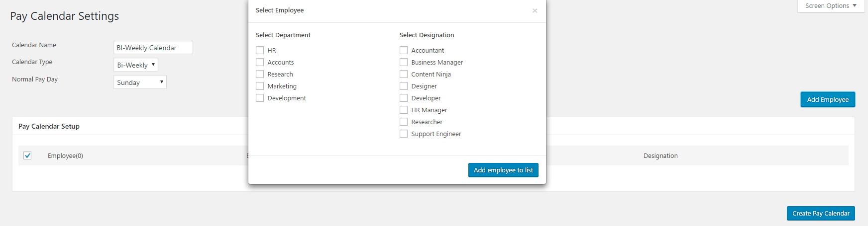Click the Employee(0) column header text

(x=65, y=155)
